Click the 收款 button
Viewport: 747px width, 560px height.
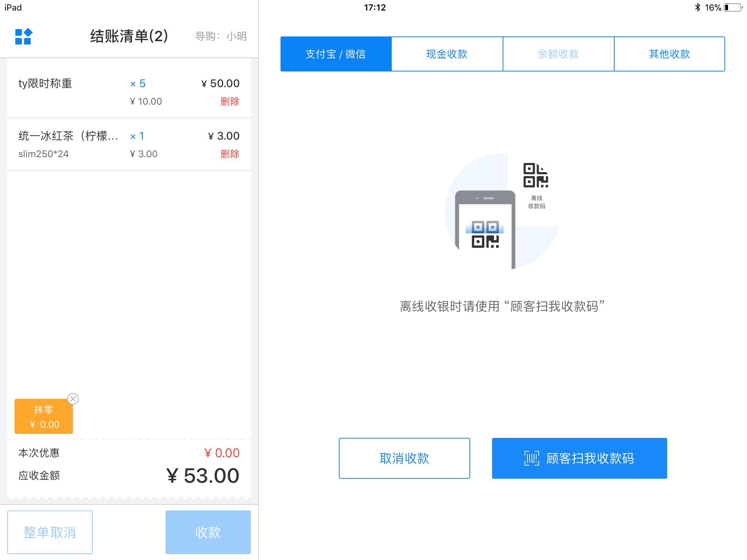(208, 532)
